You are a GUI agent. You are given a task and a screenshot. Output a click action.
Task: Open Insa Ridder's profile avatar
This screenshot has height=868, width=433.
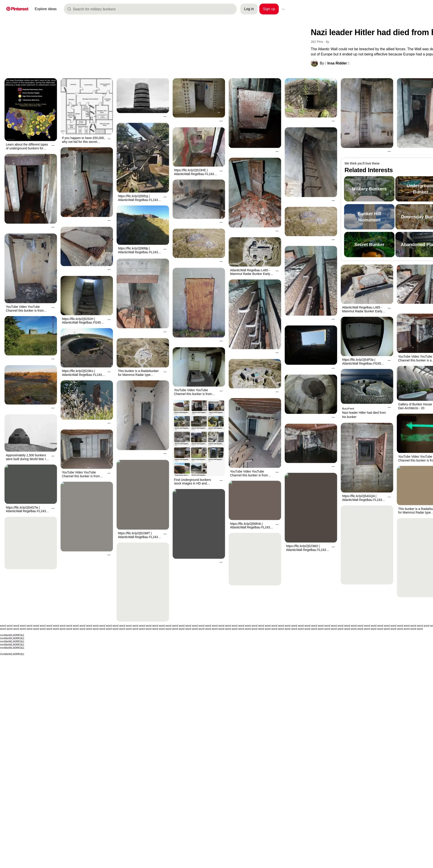[x=314, y=63]
